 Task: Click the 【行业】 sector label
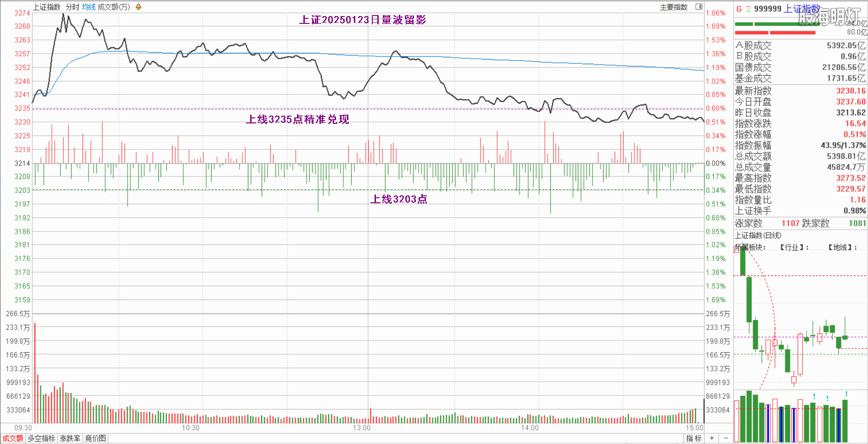pos(795,247)
